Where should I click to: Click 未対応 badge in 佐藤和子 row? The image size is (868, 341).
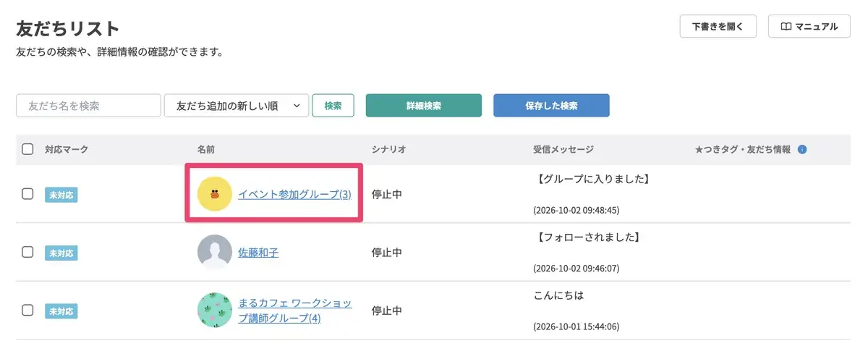(x=61, y=253)
